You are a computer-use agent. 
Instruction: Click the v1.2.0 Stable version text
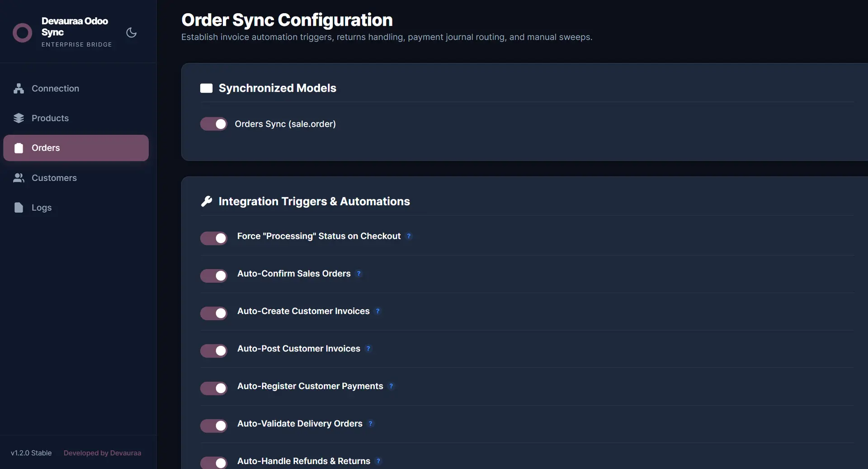pyautogui.click(x=31, y=453)
